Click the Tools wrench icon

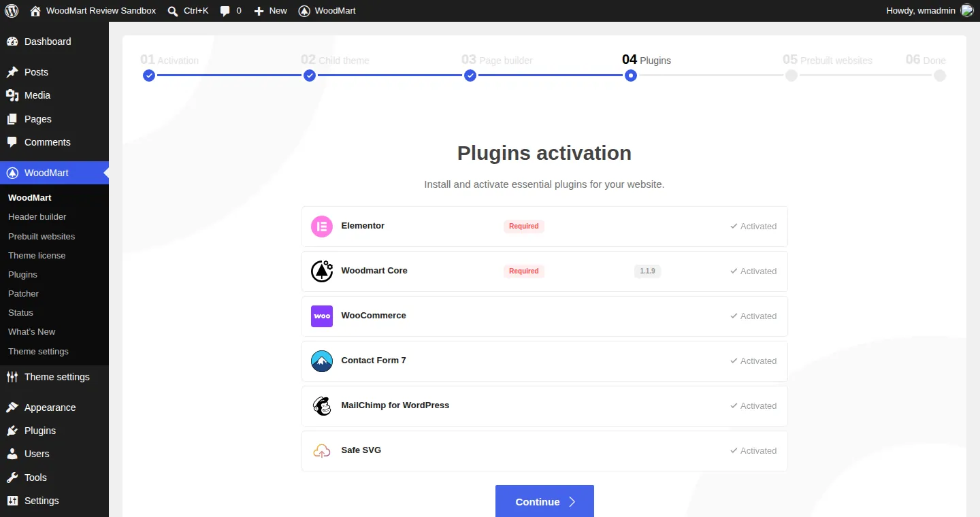[x=12, y=478]
